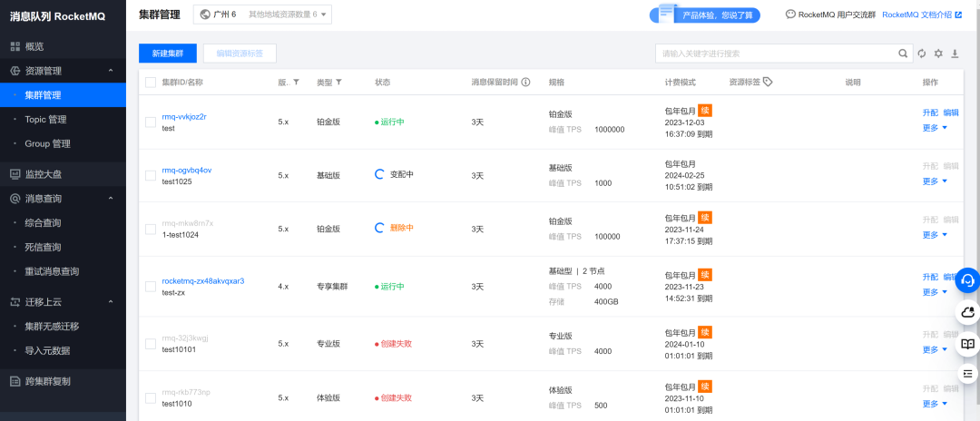Viewport: 980px width, 421px height.
Task: Click the 版本 column filter icon
Action: [296, 82]
